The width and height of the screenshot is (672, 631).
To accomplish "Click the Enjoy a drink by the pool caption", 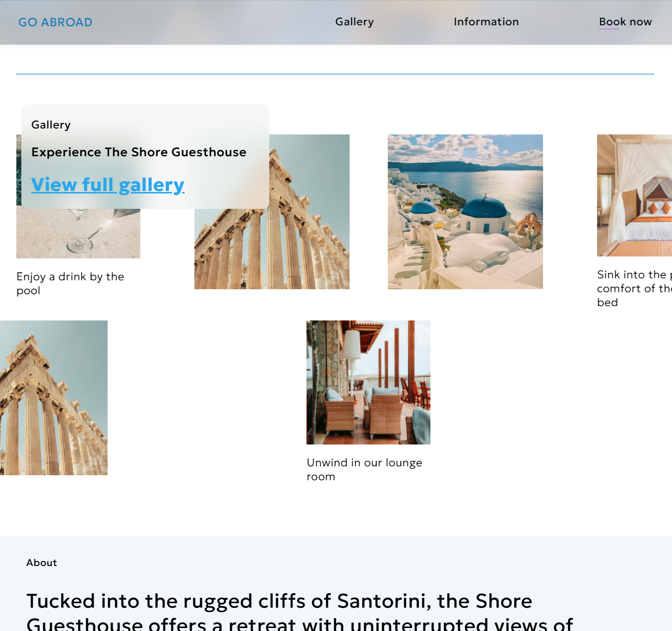I will pos(70,283).
